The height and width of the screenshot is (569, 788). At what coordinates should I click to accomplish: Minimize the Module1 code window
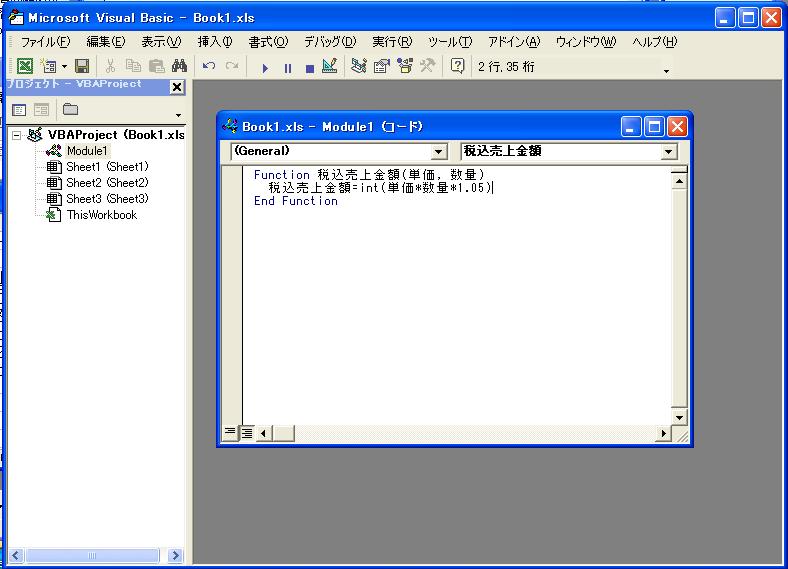click(631, 127)
